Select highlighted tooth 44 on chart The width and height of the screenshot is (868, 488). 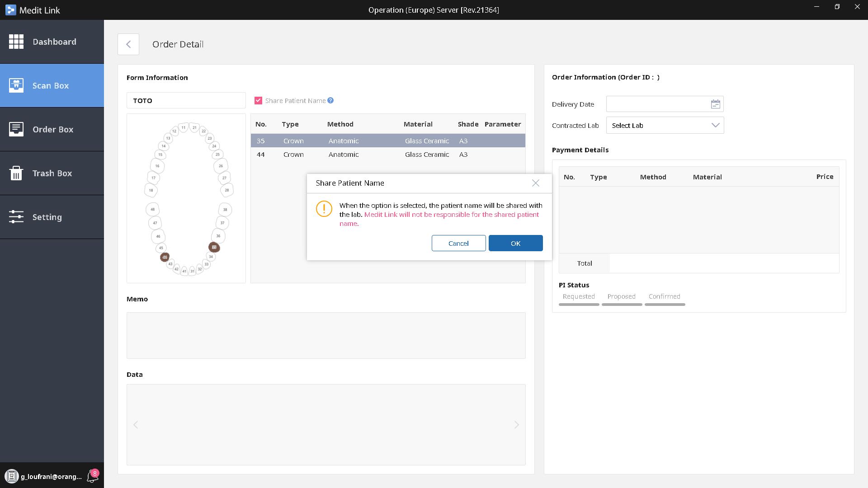tap(165, 257)
